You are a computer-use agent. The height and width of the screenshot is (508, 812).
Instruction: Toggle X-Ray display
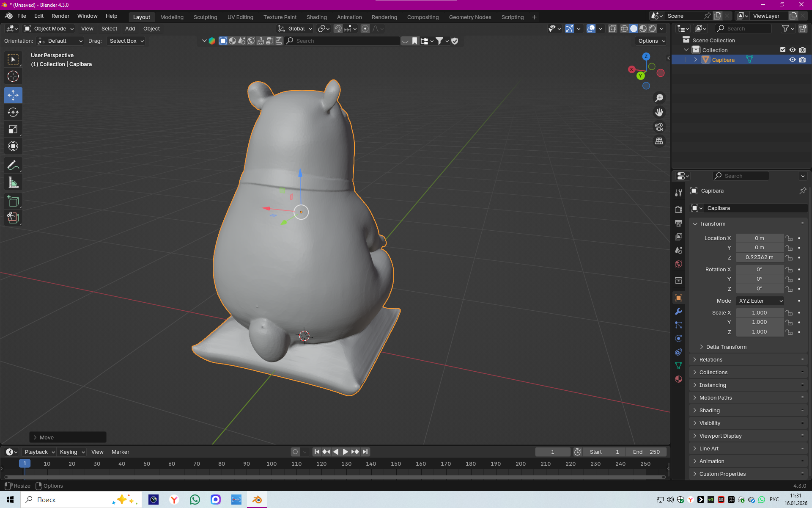[x=612, y=28]
